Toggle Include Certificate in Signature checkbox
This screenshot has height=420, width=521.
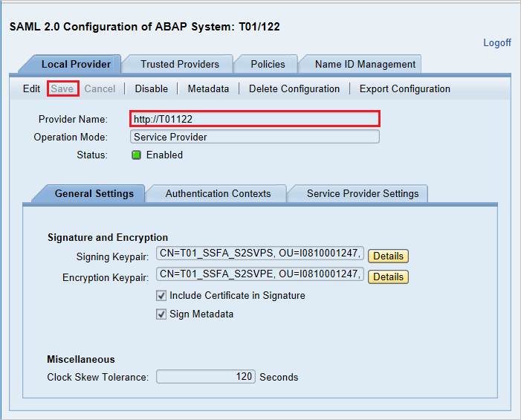tap(161, 295)
